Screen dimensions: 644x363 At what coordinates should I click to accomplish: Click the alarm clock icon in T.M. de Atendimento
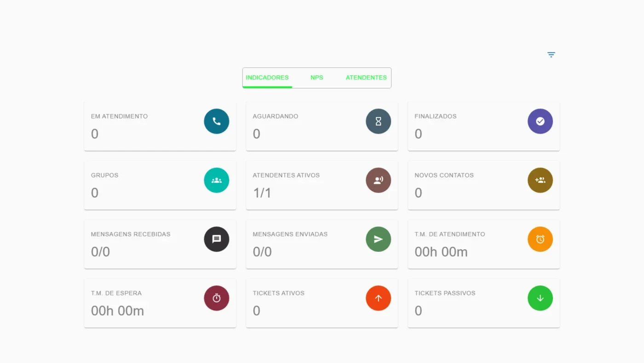540,239
